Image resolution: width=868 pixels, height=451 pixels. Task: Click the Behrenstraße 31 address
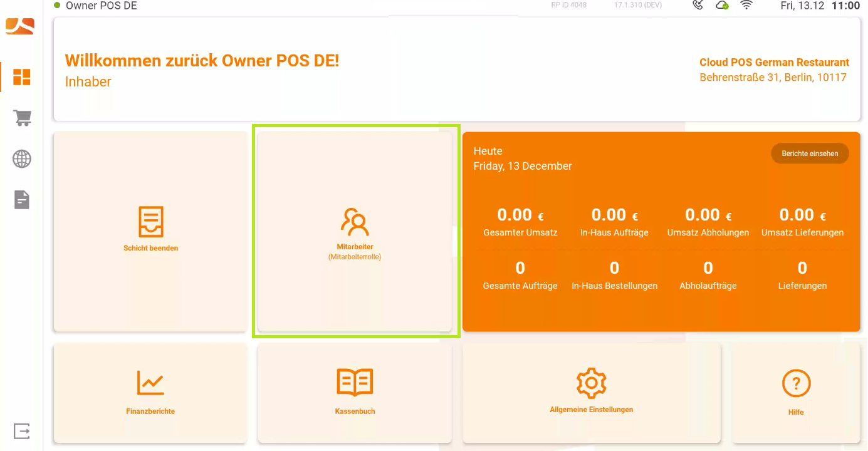point(773,78)
